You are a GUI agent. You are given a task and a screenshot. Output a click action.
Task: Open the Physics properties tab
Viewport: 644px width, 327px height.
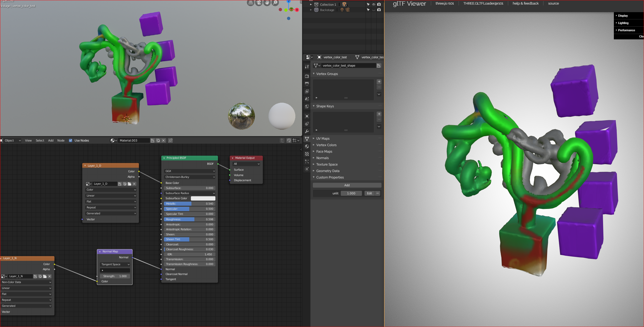(x=307, y=169)
